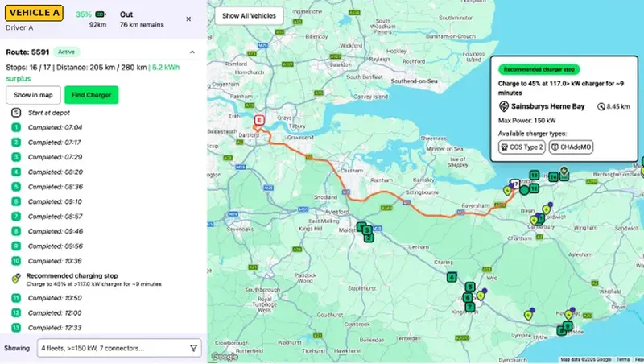644x364 pixels.
Task: Select stop 10 icon completed 10:36
Action: (x=16, y=260)
